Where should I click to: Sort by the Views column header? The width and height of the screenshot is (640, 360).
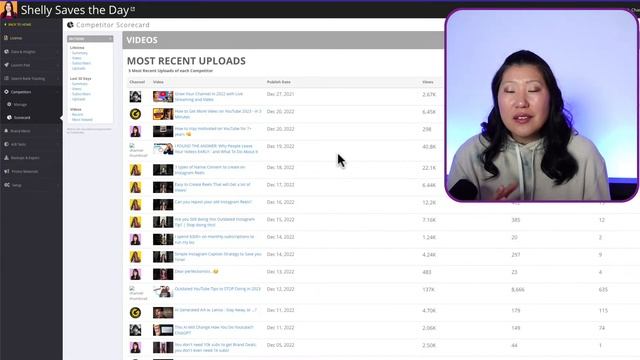428,82
